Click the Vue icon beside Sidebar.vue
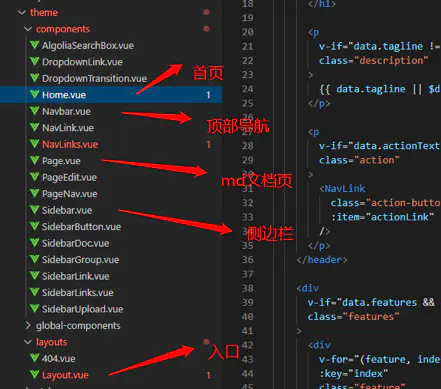441x389 pixels. coord(34,210)
